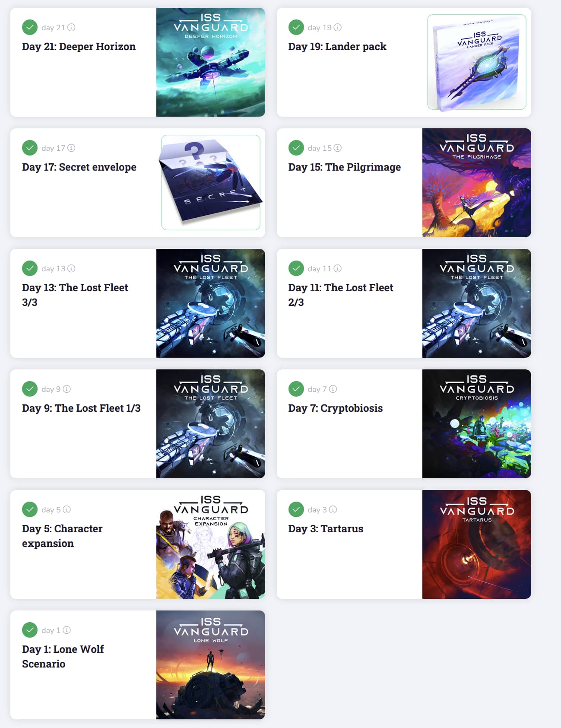Click the info icon beside day 15
Image resolution: width=561 pixels, height=728 pixels.
coord(338,148)
